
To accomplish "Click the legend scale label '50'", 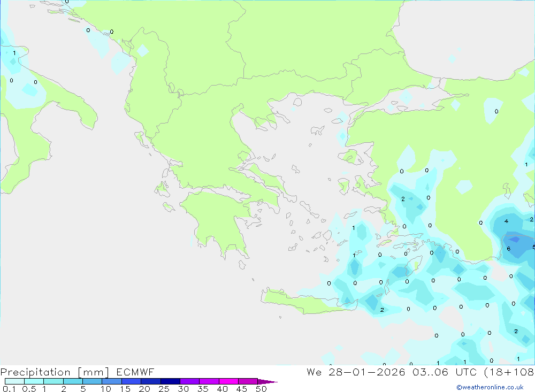I will pyautogui.click(x=261, y=389).
